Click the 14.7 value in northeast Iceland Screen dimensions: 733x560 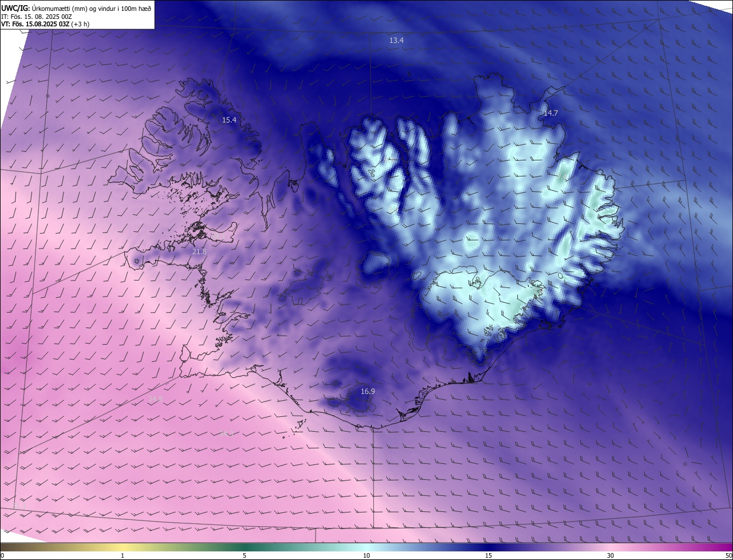point(550,113)
